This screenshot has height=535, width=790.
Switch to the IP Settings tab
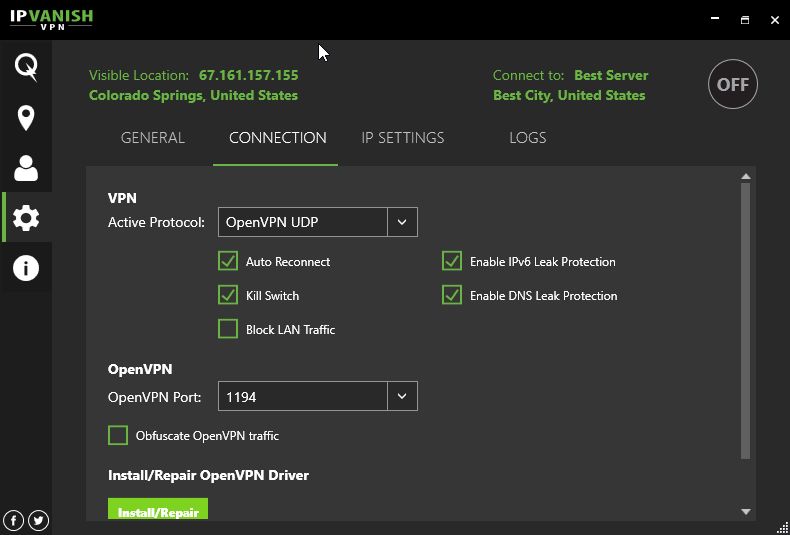coord(403,138)
